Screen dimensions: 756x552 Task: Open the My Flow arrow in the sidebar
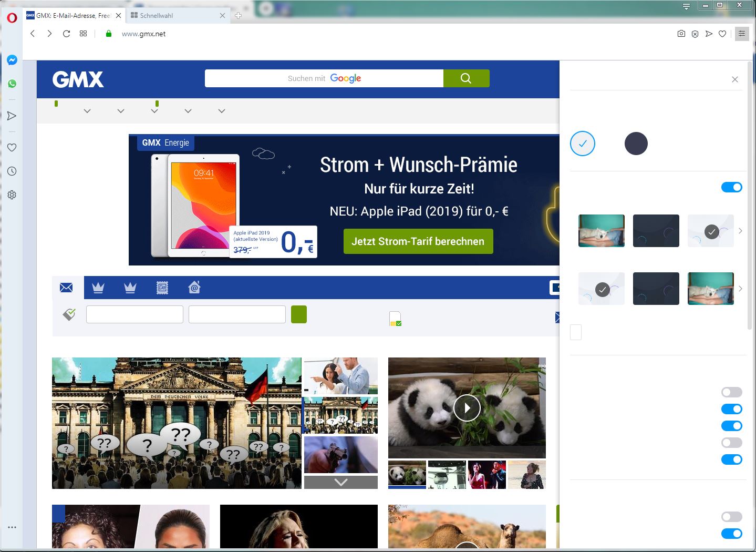coord(12,116)
